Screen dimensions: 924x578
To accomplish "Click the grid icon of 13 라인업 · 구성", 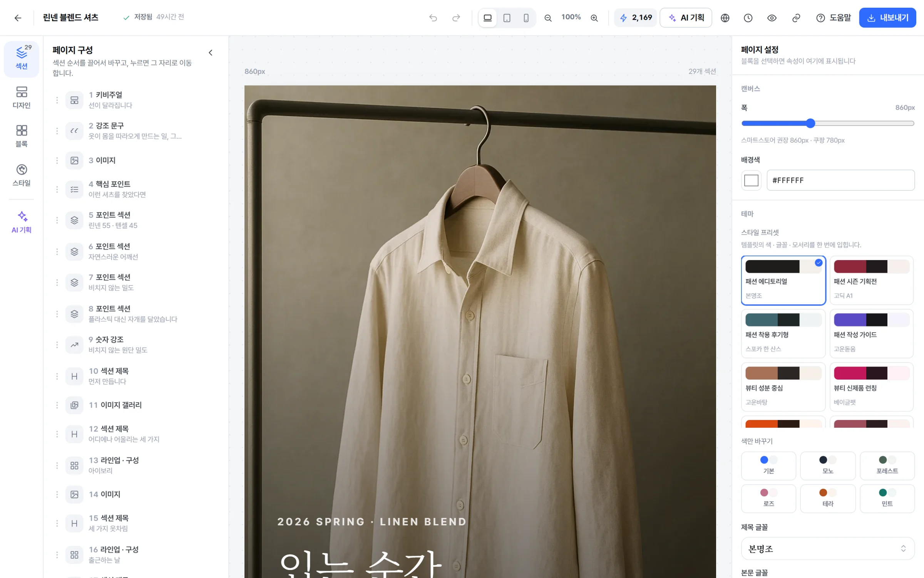I will 74,465.
